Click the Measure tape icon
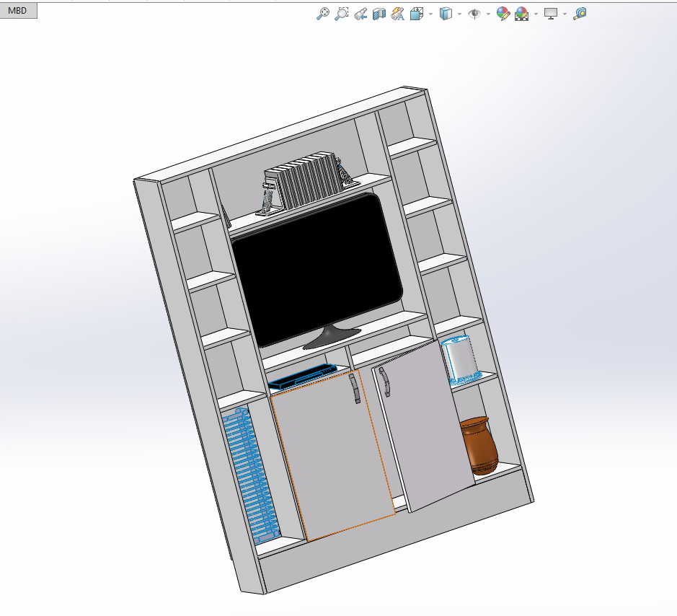The image size is (677, 616). (580, 14)
